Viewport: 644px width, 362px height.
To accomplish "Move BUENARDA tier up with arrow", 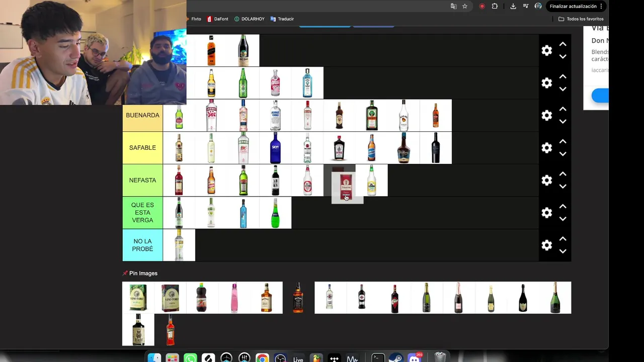I will (563, 109).
